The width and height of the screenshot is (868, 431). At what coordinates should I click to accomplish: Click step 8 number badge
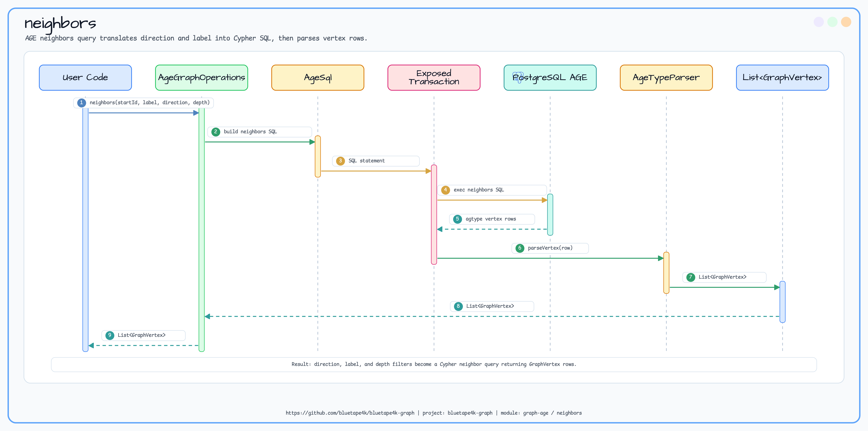[x=458, y=306]
